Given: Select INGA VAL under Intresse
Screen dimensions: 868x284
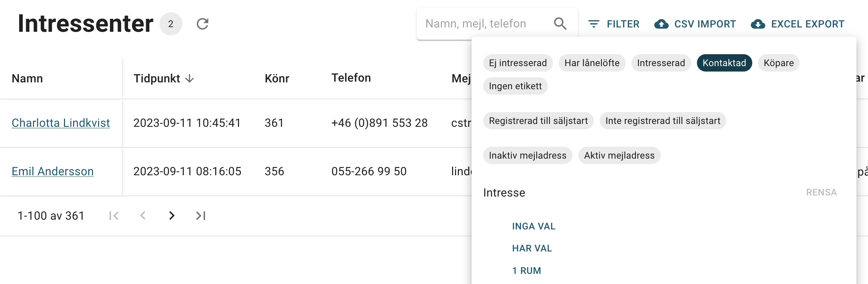Looking at the screenshot, I should (533, 226).
